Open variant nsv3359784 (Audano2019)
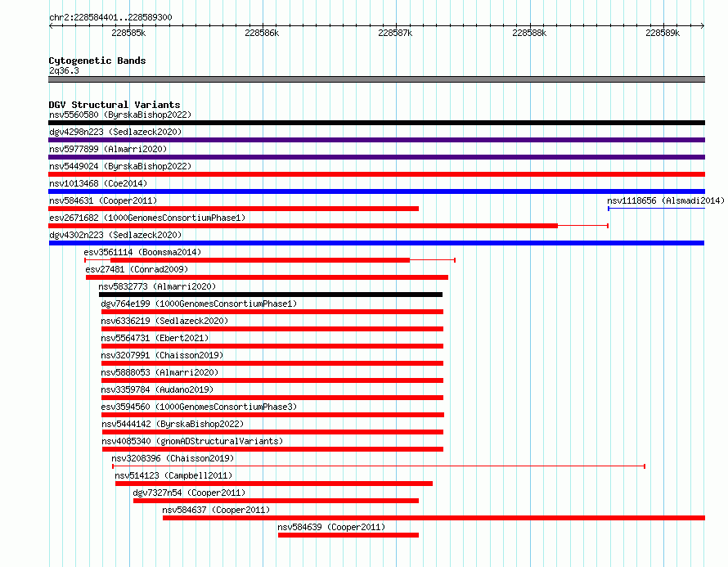Image resolution: width=728 pixels, height=567 pixels. click(x=157, y=389)
